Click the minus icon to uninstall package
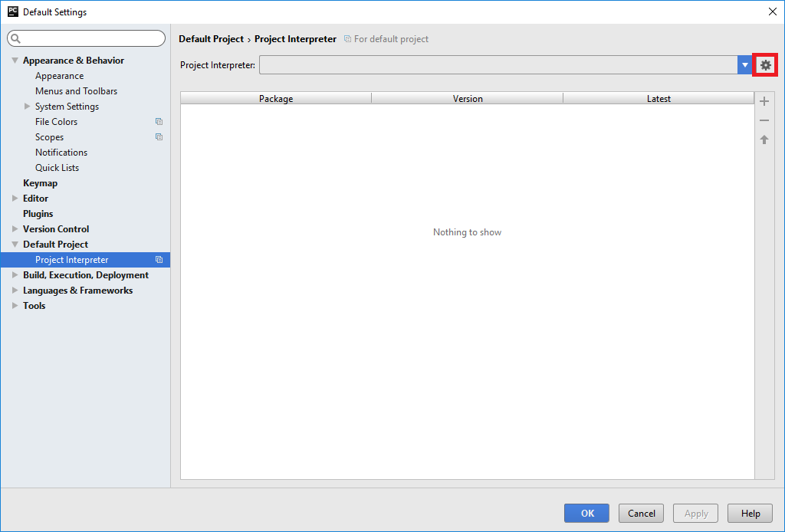This screenshot has height=532, width=785. (x=764, y=120)
